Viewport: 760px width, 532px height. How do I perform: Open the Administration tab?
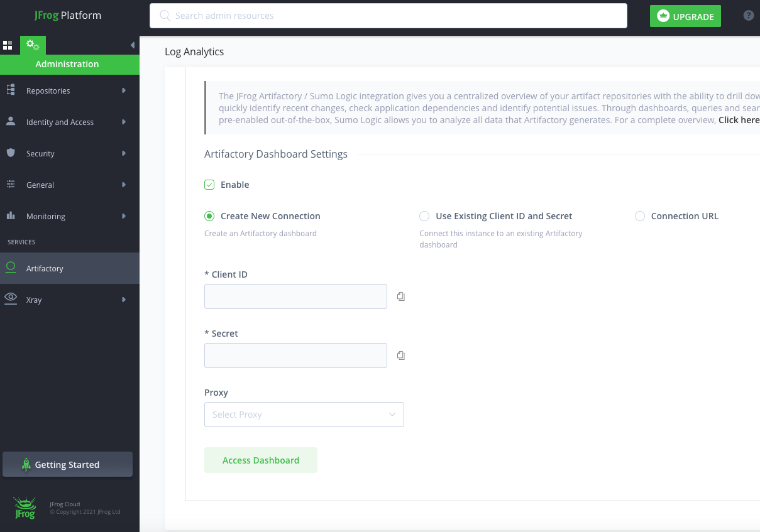click(x=32, y=45)
